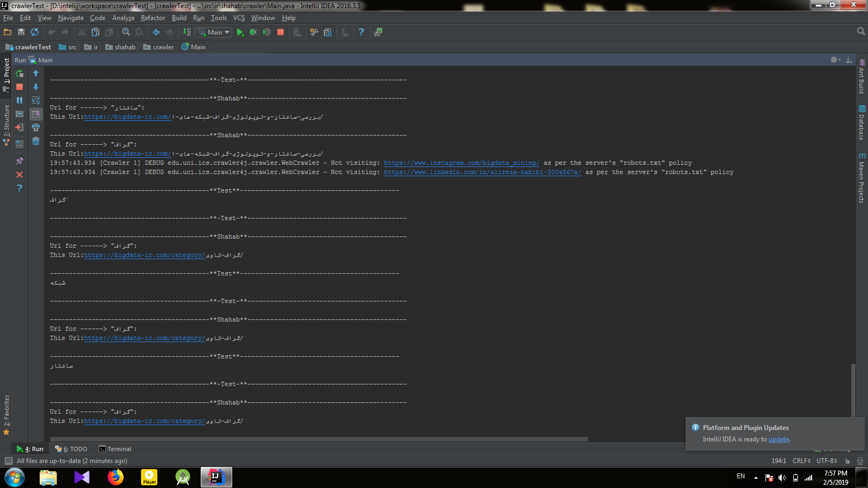868x488 pixels.
Task: Toggle pin tab in Run panel
Action: (x=20, y=161)
